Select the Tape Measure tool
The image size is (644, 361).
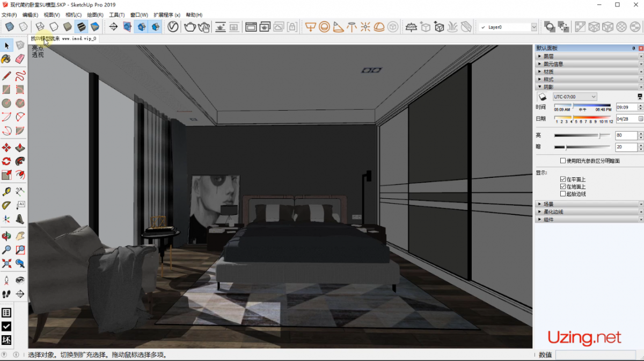6,191
